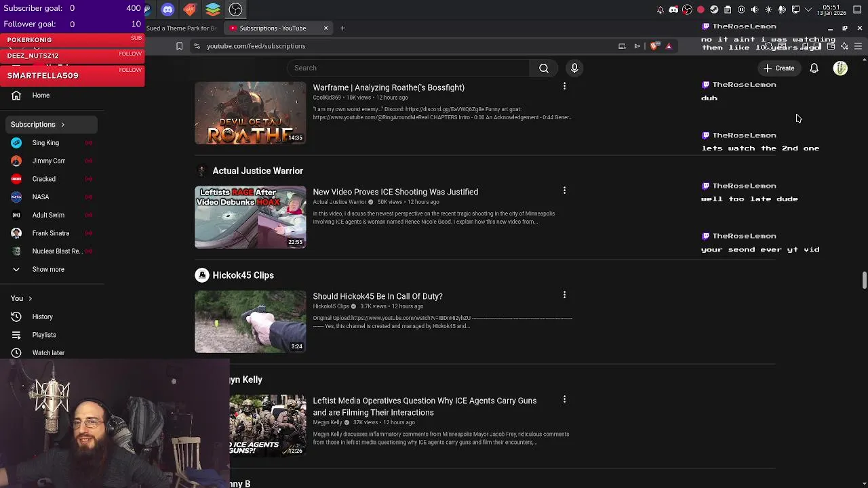Open more options for ICE Shooting video
The height and width of the screenshot is (488, 868).
pyautogui.click(x=564, y=190)
